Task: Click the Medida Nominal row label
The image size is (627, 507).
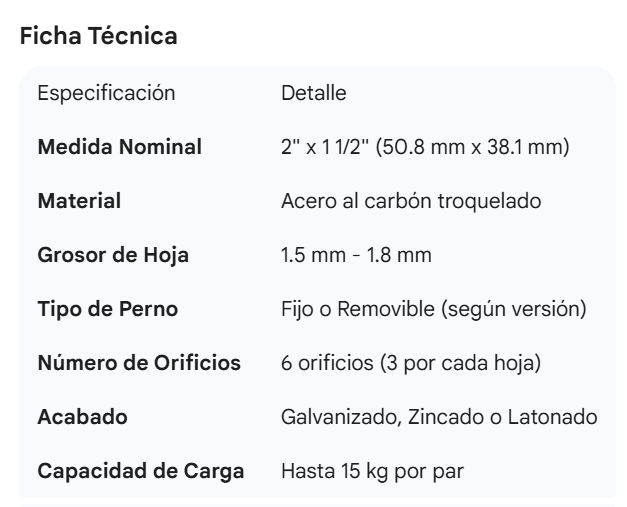Action: tap(119, 147)
